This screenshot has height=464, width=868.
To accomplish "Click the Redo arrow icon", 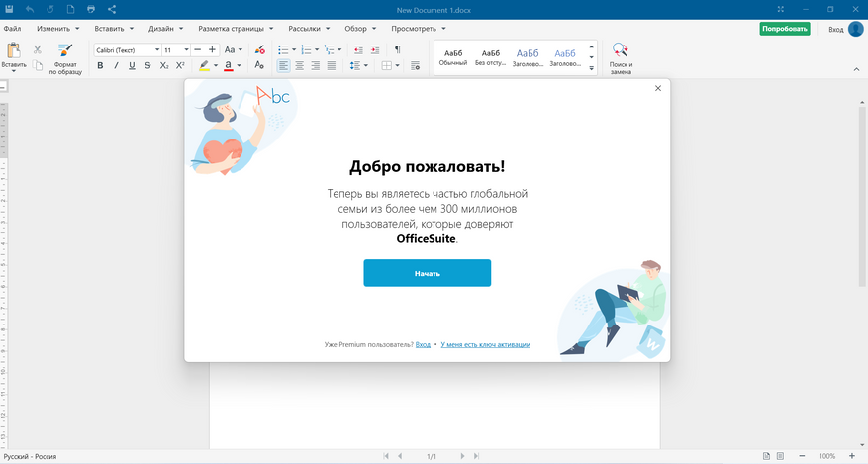I will tap(50, 10).
